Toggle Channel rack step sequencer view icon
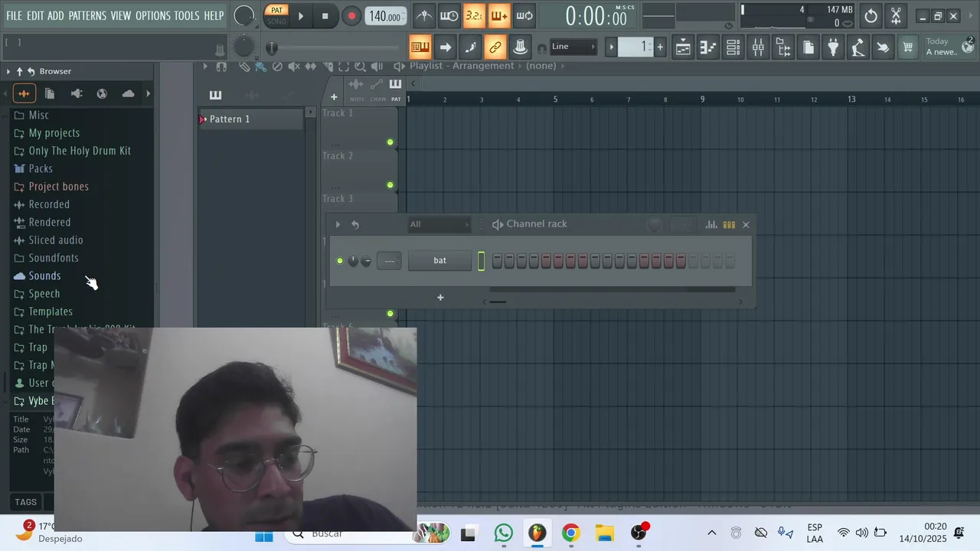The height and width of the screenshot is (551, 980). pos(729,224)
